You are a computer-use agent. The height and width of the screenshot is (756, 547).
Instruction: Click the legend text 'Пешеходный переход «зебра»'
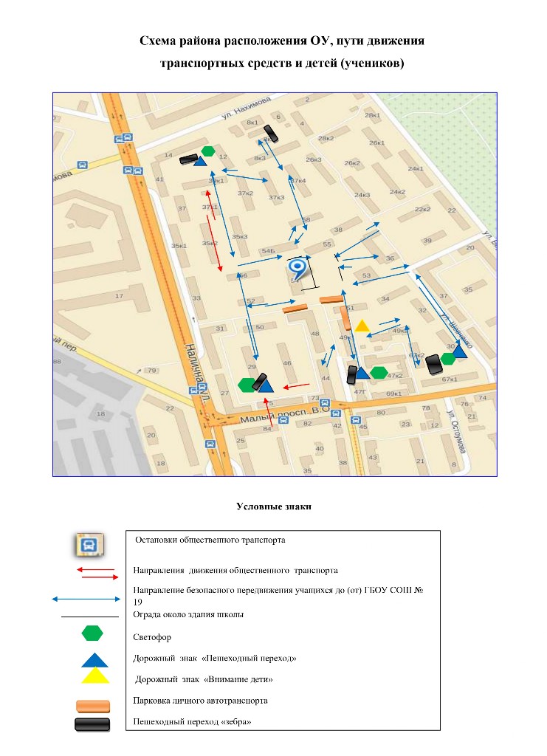point(192,722)
